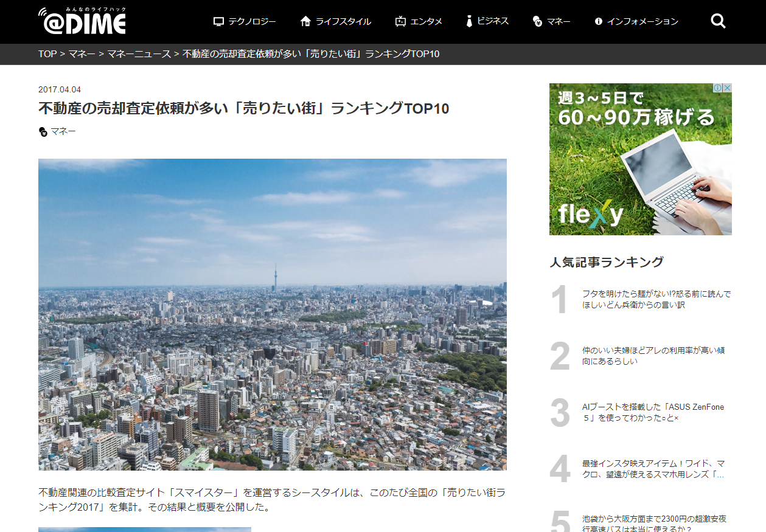
Task: Click the ad info icon on flexy banner
Action: coord(718,88)
